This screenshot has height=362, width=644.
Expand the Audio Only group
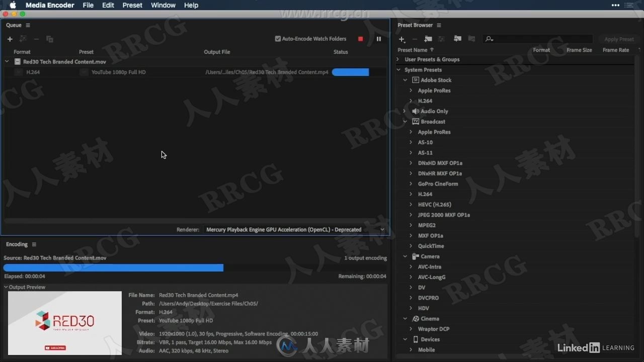405,111
